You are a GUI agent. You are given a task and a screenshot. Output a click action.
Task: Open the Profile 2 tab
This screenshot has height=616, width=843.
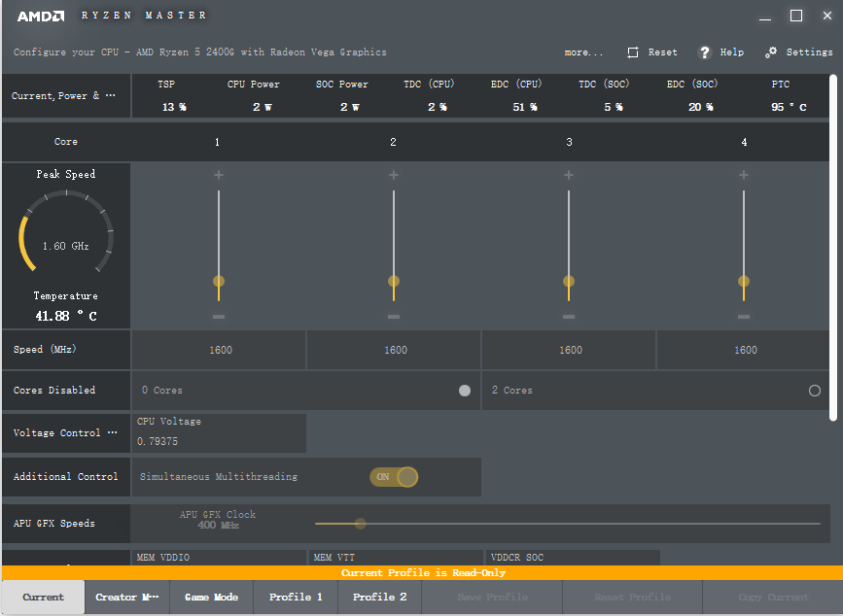[379, 598]
